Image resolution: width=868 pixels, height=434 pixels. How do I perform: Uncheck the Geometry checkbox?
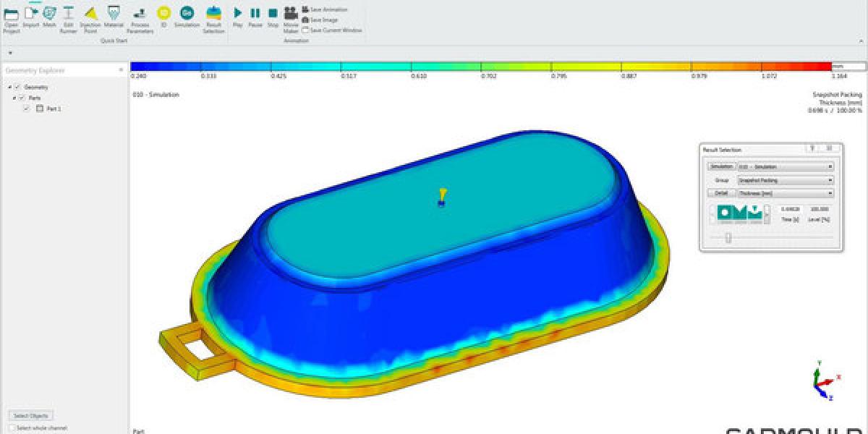coord(18,88)
